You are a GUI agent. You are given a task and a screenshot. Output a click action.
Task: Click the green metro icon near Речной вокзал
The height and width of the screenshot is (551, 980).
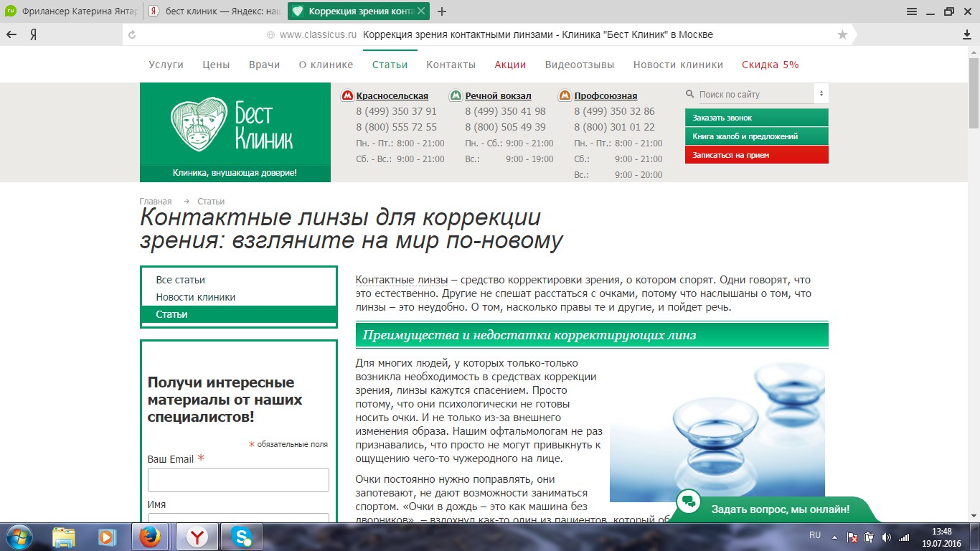(x=456, y=95)
